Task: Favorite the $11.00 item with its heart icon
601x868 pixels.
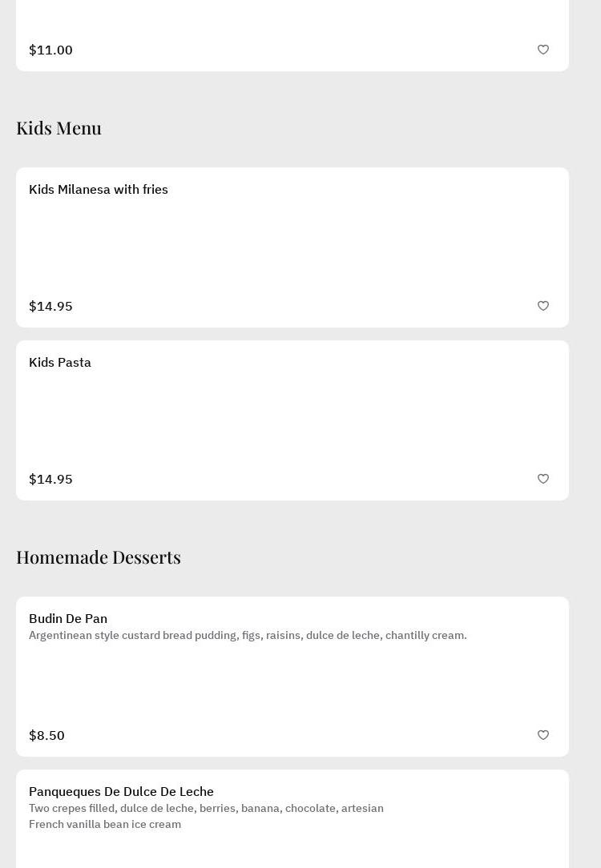Action: [543, 50]
